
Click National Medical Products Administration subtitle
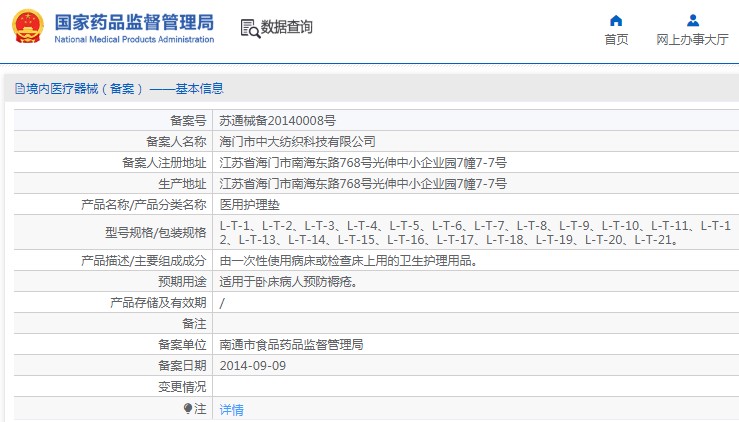(x=134, y=40)
